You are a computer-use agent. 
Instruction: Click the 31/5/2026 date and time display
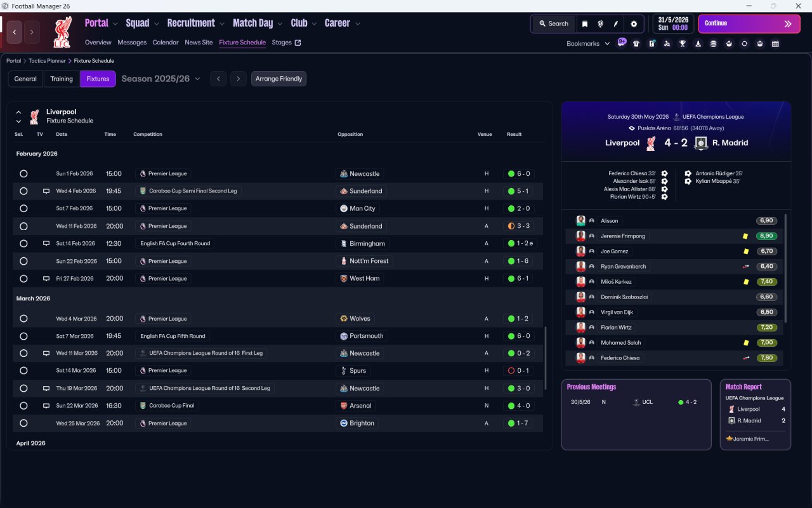673,23
